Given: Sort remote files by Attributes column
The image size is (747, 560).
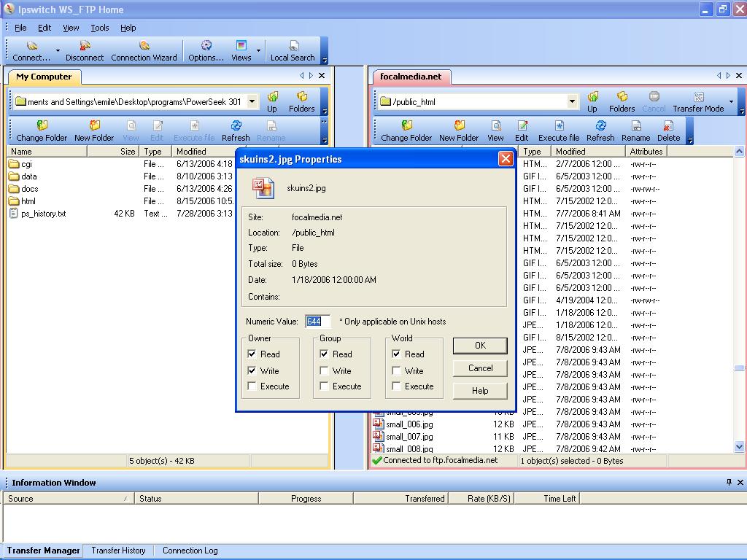Looking at the screenshot, I should click(x=646, y=152).
